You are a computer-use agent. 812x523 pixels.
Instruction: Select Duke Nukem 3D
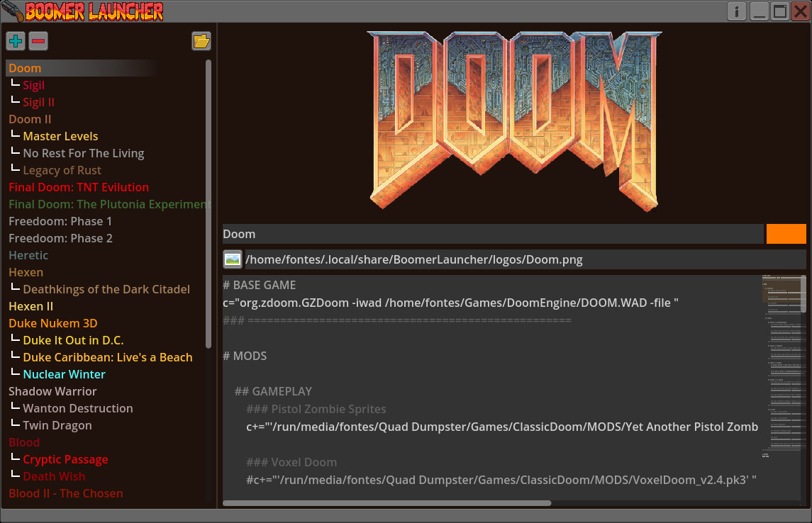click(53, 322)
